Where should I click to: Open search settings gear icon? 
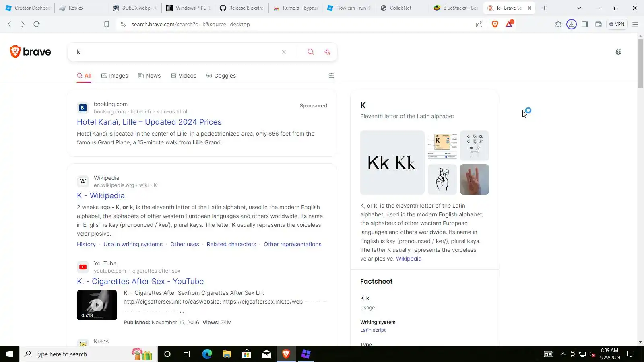tap(619, 52)
